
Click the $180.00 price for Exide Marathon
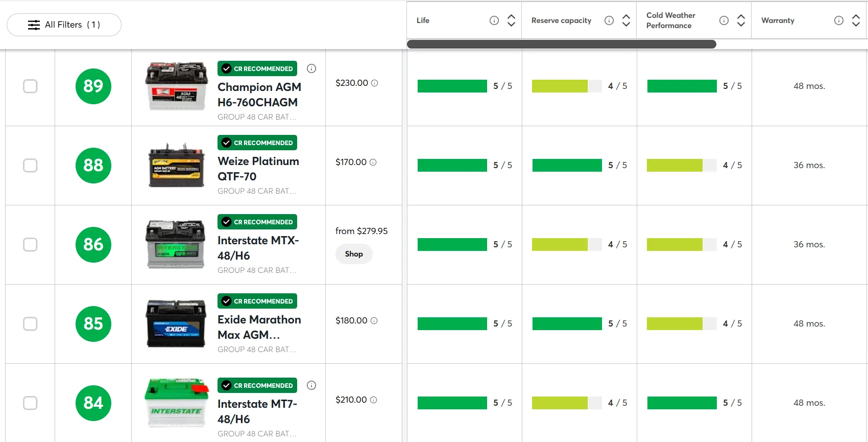351,320
